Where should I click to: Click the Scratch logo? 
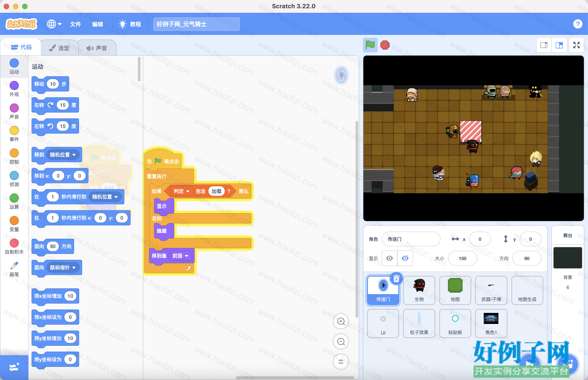pyautogui.click(x=21, y=24)
